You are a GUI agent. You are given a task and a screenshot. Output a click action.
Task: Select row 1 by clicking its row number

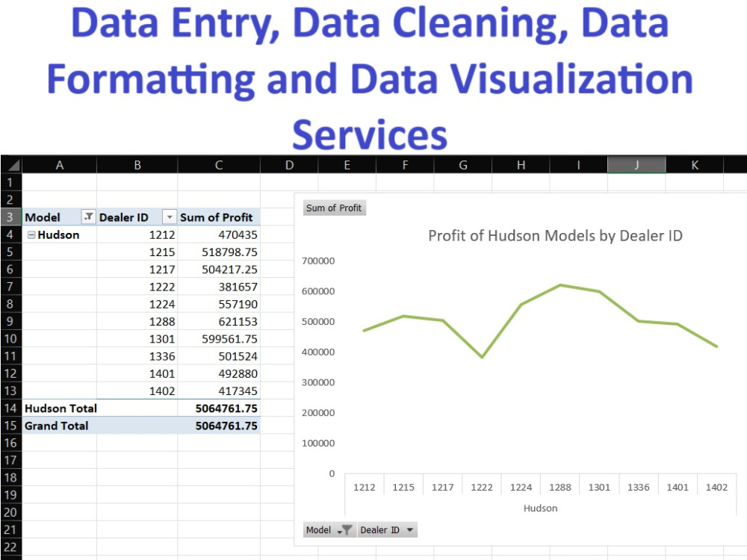(10, 182)
